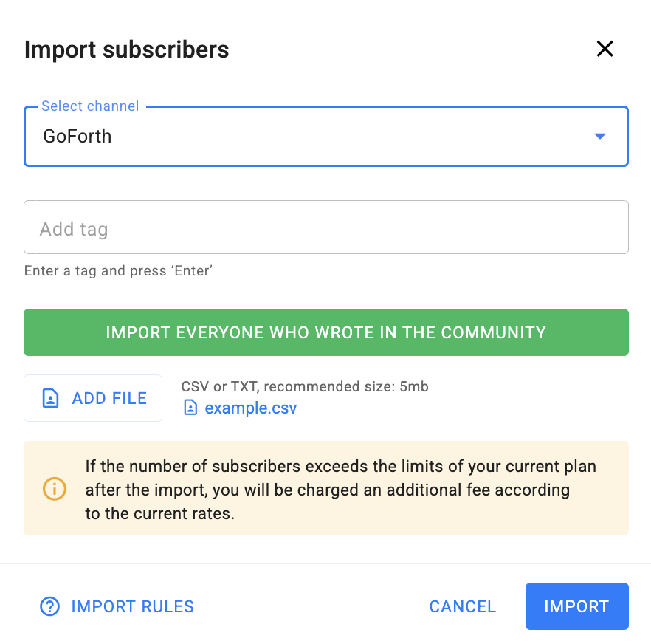Click the Import subscribers heading
This screenshot has width=651, height=644.
pyautogui.click(x=126, y=49)
